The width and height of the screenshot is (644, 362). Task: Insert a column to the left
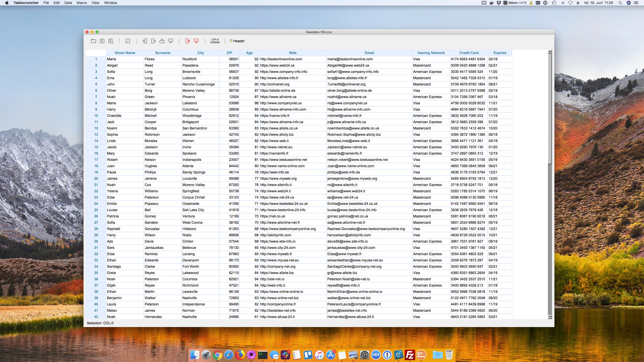click(145, 41)
